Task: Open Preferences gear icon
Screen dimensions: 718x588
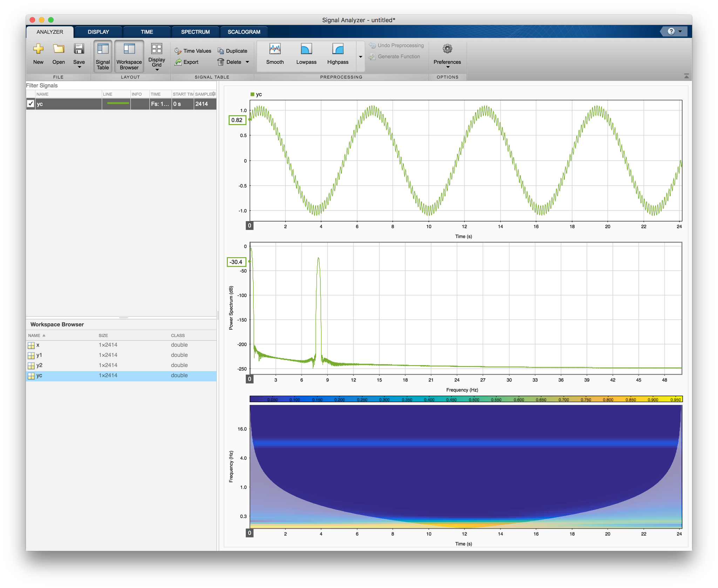Action: tap(447, 49)
